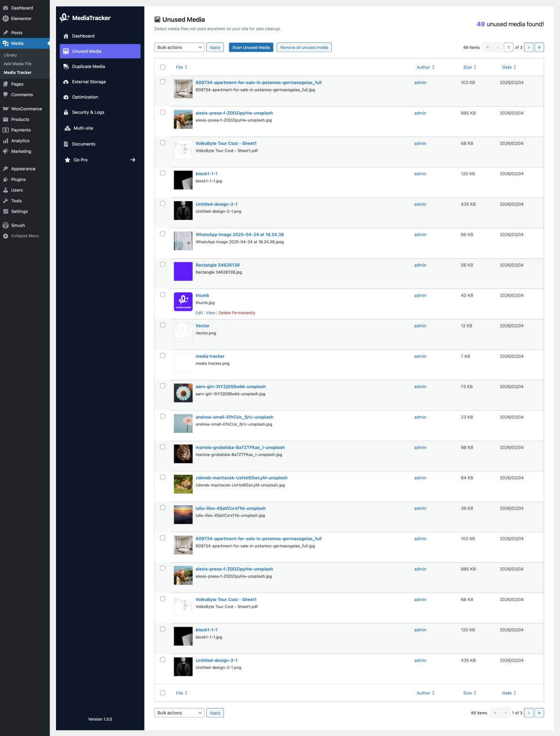The width and height of the screenshot is (560, 736).
Task: Click the Scan Unused Media button
Action: (x=251, y=47)
